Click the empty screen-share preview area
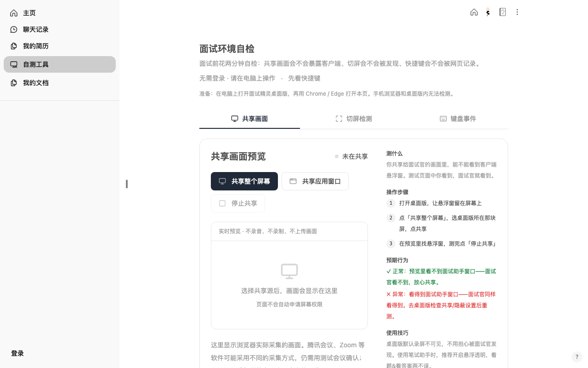The width and height of the screenshot is (588, 368). pyautogui.click(x=289, y=285)
